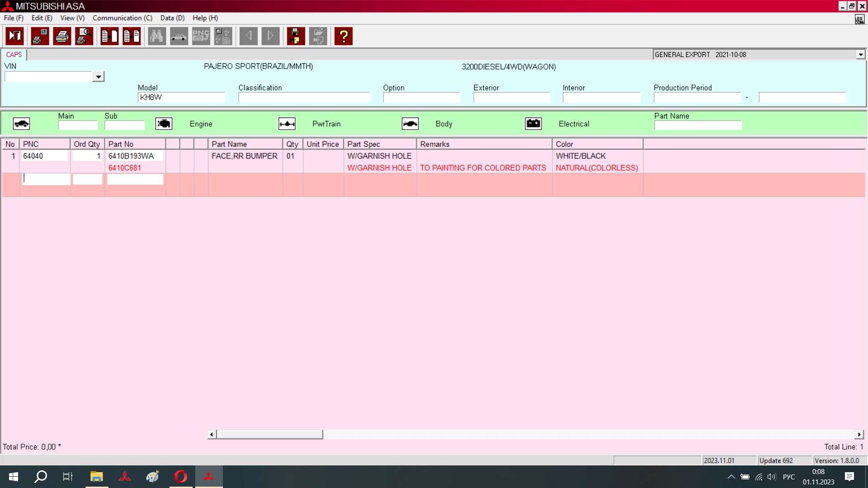This screenshot has width=868, height=488.
Task: Open the Communication (C) menu
Action: pos(123,18)
